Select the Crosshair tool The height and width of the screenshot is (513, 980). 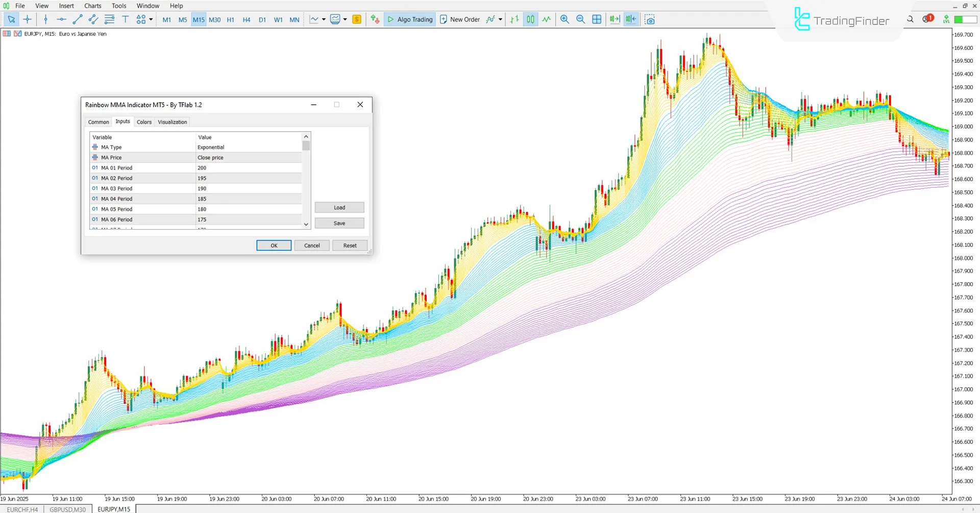(27, 19)
